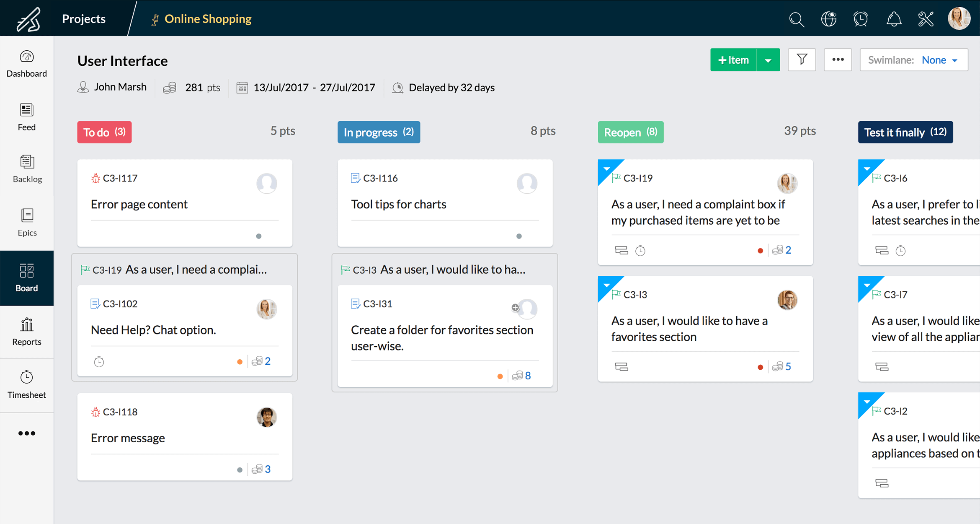Viewport: 980px width, 524px height.
Task: Click the globe icon in header
Action: coord(828,19)
